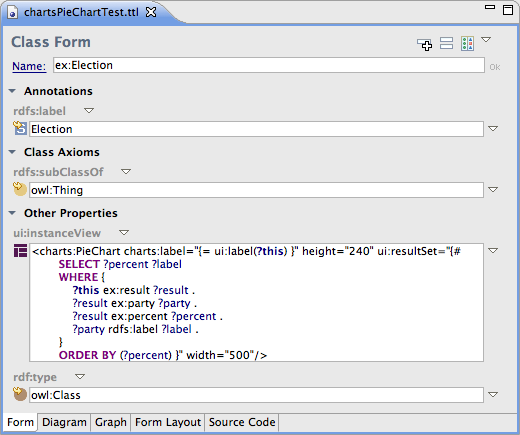The width and height of the screenshot is (520, 435).
Task: Switch to the Diagram tab
Action: [x=64, y=422]
